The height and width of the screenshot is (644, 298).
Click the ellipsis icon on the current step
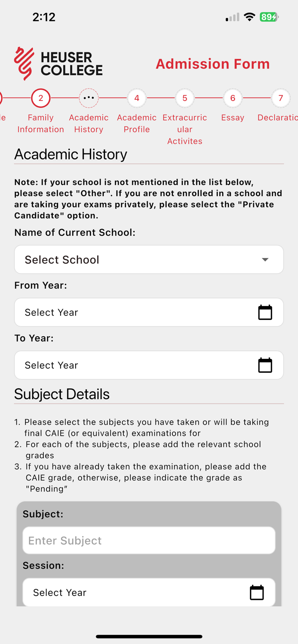[89, 98]
